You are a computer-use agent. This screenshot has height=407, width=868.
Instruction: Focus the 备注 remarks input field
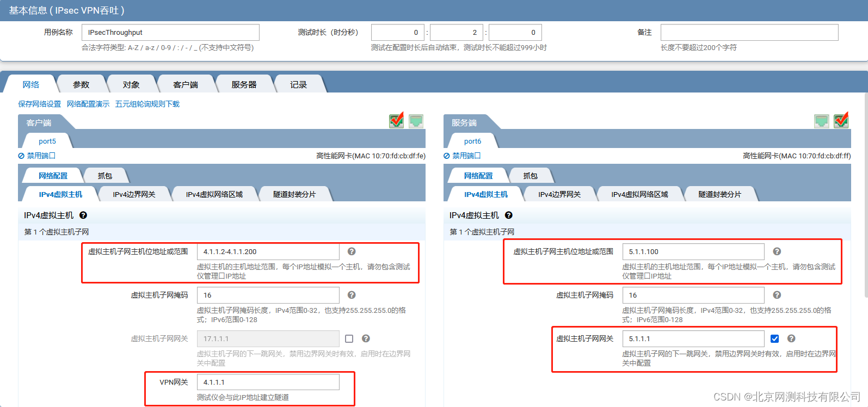point(749,32)
